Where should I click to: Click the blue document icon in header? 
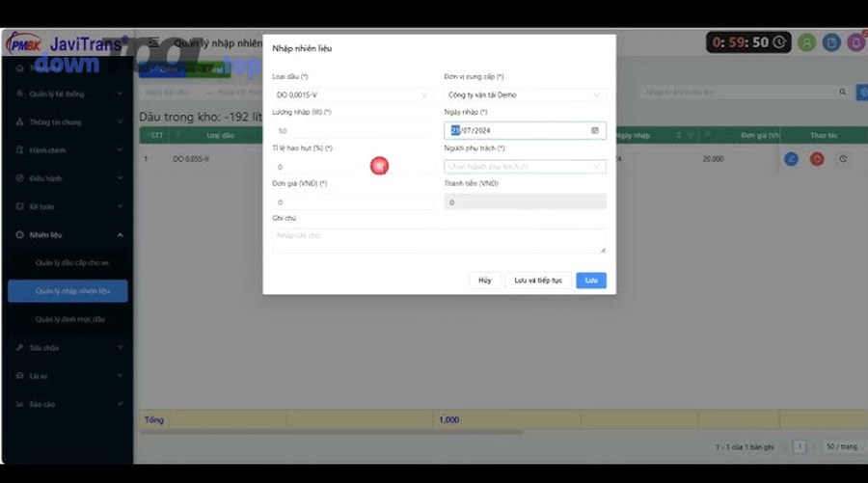tap(831, 42)
